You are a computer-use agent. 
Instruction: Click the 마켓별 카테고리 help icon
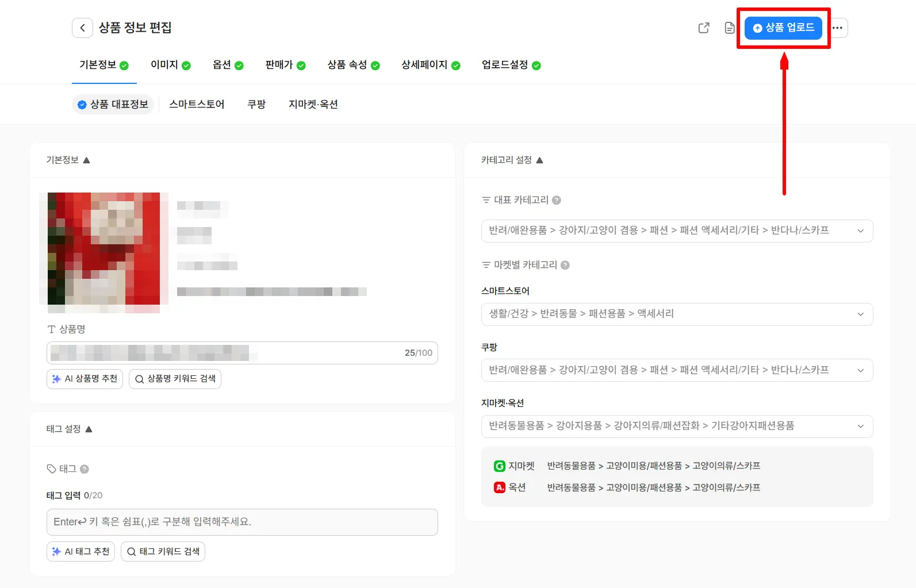(565, 265)
